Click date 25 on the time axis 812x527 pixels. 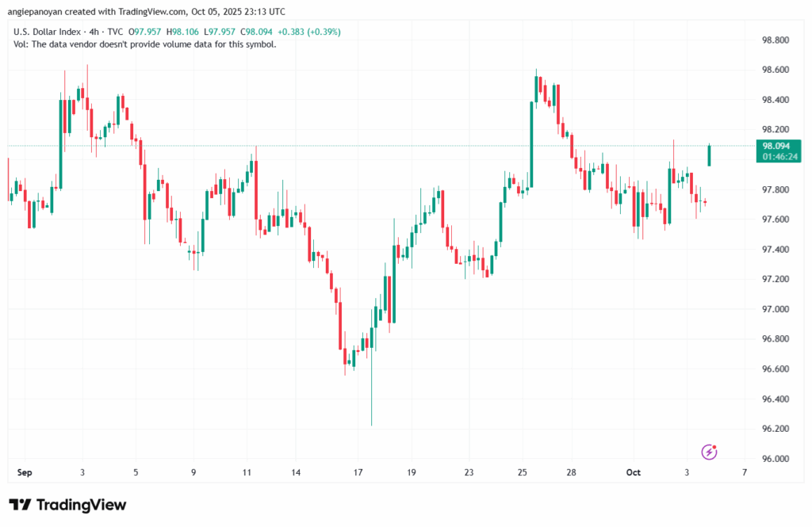[522, 472]
